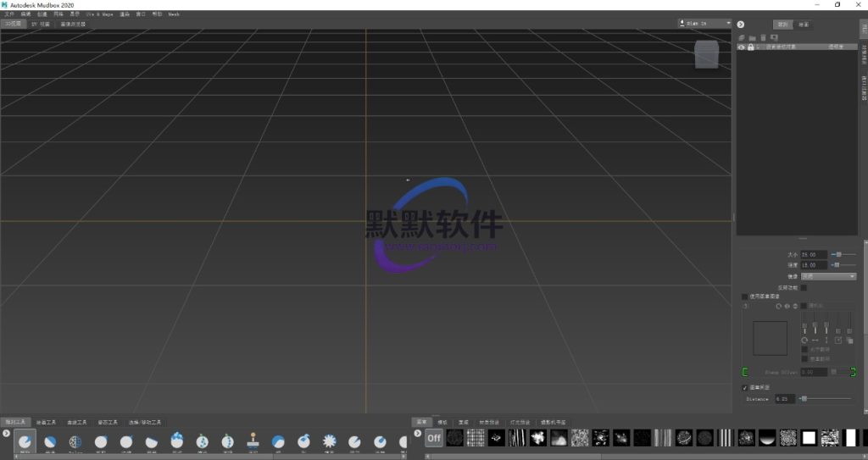Click the trash icon in the layers panel
868x460 pixels.
tap(763, 38)
